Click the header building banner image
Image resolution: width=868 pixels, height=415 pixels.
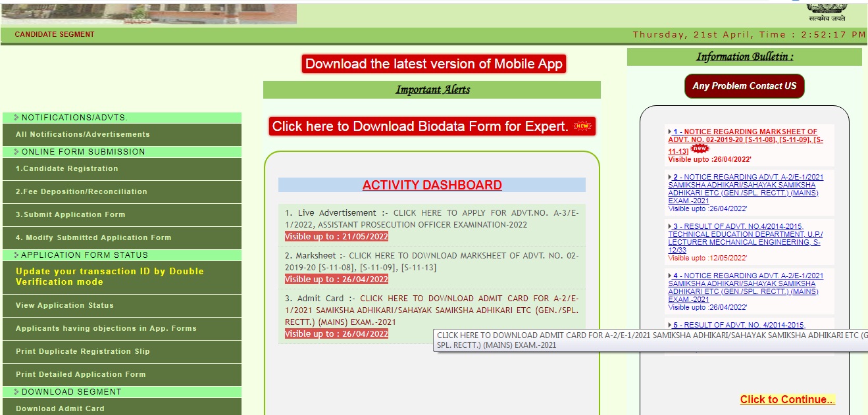click(x=148, y=12)
